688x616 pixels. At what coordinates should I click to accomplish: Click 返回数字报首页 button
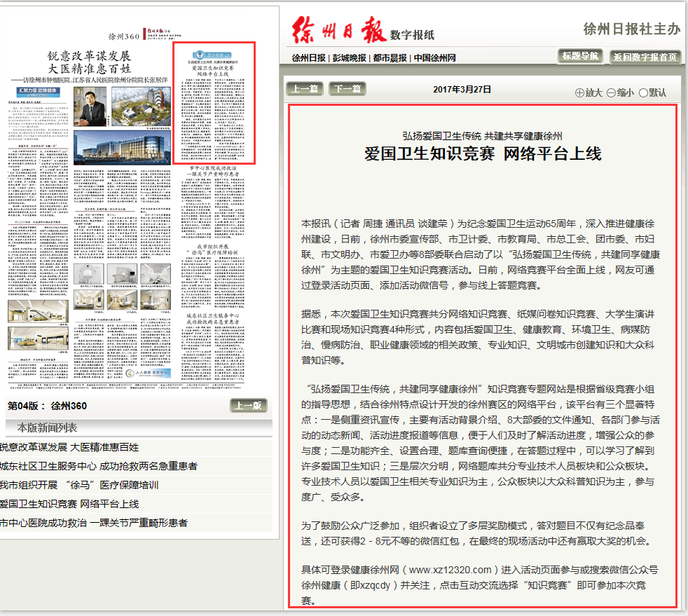(x=645, y=57)
